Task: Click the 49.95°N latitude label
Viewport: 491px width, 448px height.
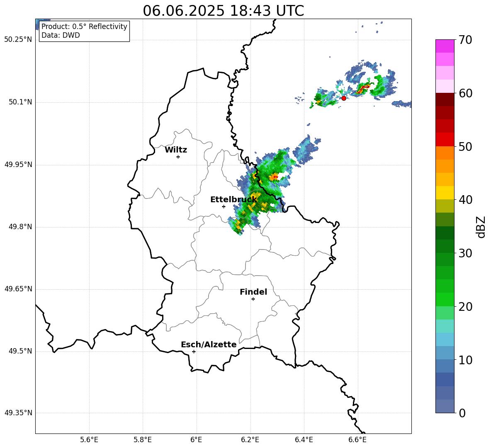Action: [x=18, y=165]
